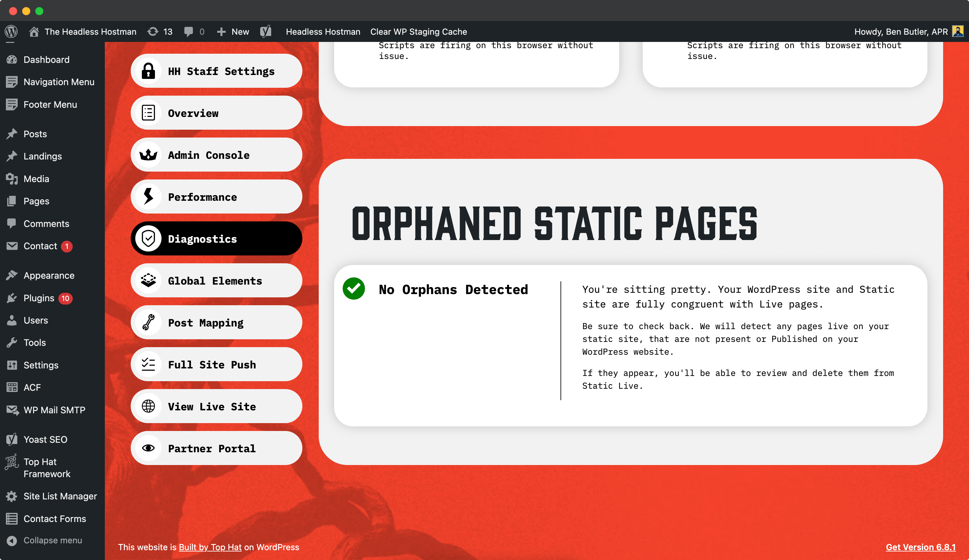
Task: Click the lightning bolt Performance icon
Action: tap(148, 197)
